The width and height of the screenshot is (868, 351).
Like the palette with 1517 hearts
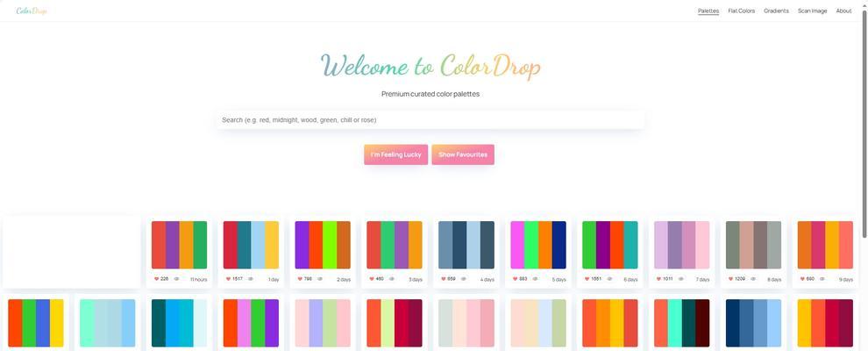[x=229, y=279]
